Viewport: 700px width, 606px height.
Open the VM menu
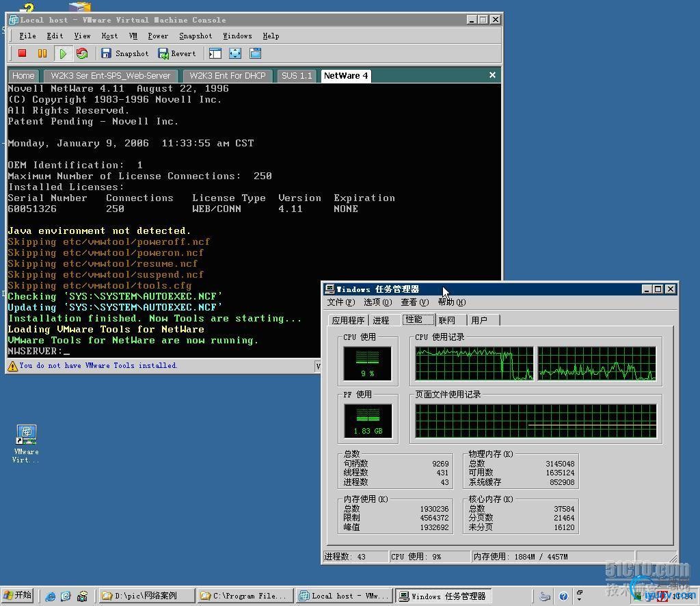click(x=133, y=36)
